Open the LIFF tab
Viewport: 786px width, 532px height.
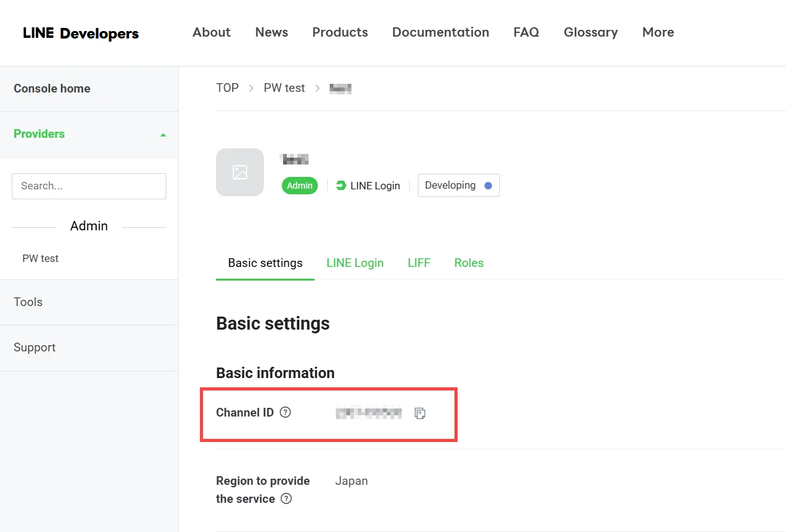(418, 263)
